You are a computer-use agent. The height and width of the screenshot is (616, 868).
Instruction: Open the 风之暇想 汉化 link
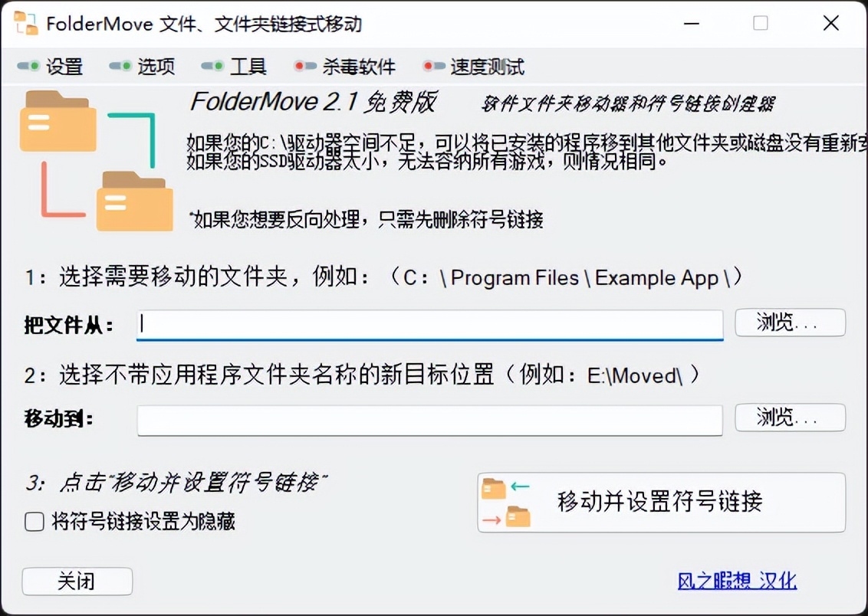[x=737, y=581]
